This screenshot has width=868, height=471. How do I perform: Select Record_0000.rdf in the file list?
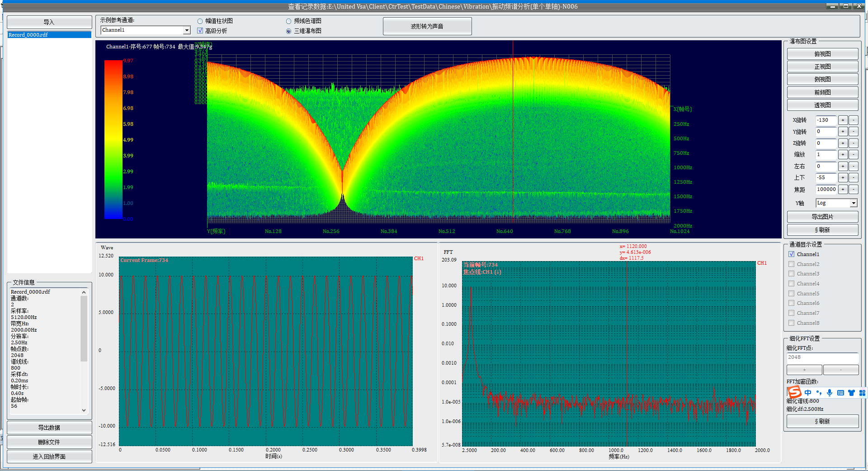tap(28, 35)
